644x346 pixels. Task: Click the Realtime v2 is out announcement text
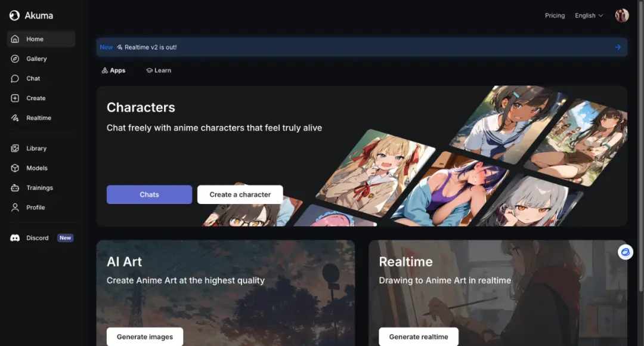pos(151,47)
